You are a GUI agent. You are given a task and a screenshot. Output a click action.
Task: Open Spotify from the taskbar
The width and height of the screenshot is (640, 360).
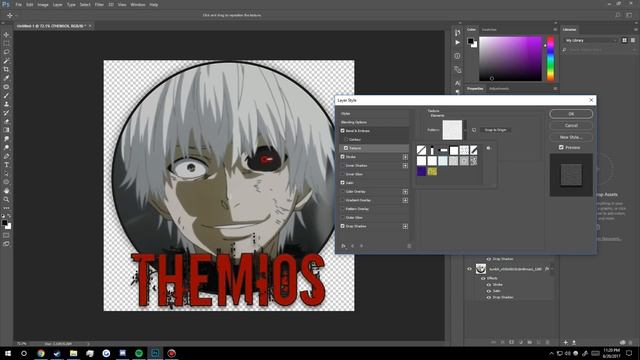point(139,353)
